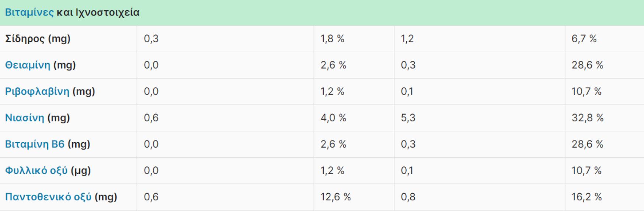
Task: Click the 0,8 value in the Παντοθενικό οξύ row
Action: (408, 197)
